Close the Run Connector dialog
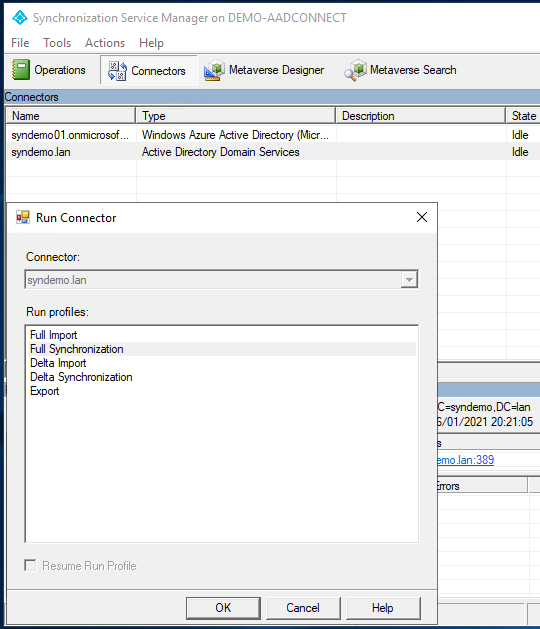The width and height of the screenshot is (540, 629). coord(422,217)
